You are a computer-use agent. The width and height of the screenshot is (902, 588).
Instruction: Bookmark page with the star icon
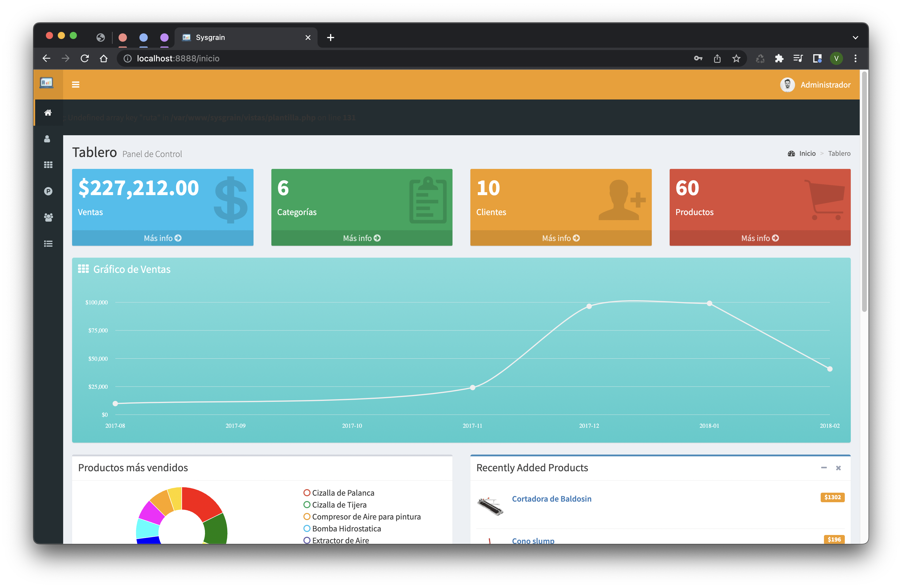(x=736, y=58)
